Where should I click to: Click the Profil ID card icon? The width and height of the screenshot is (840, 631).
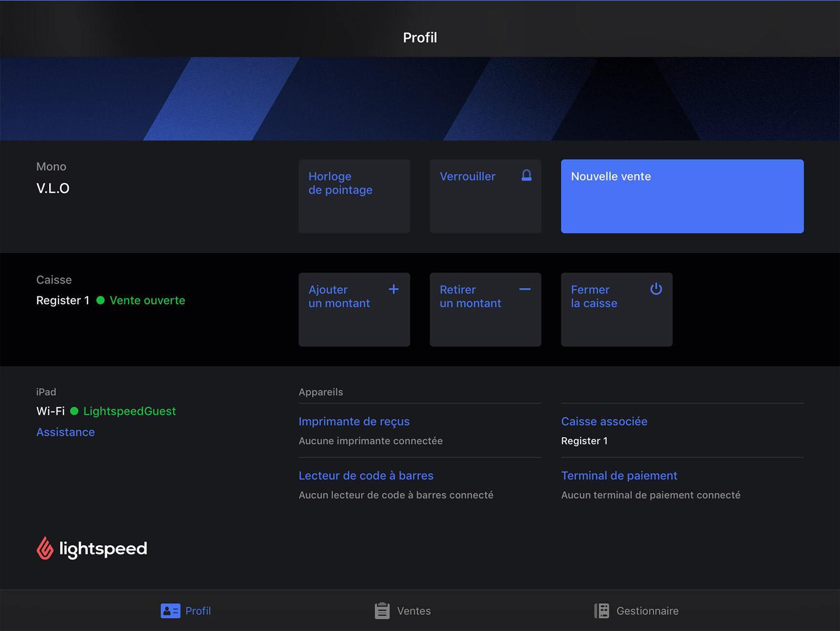tap(170, 611)
